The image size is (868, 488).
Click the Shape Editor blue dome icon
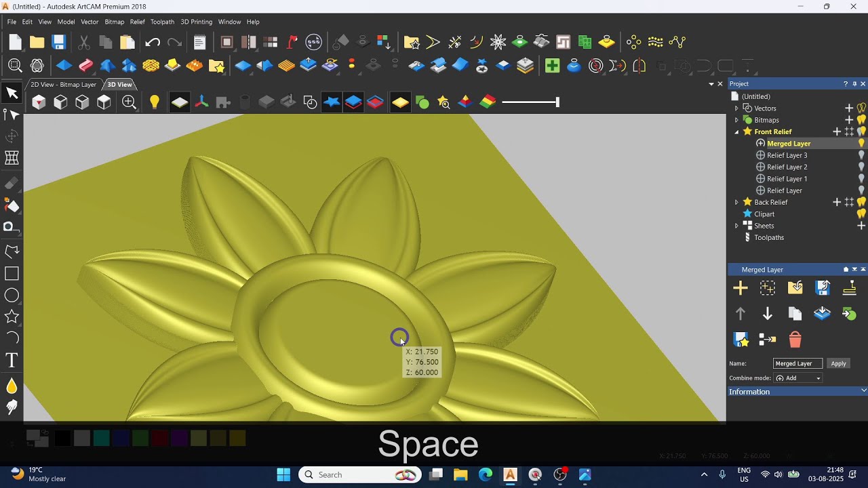(64, 66)
